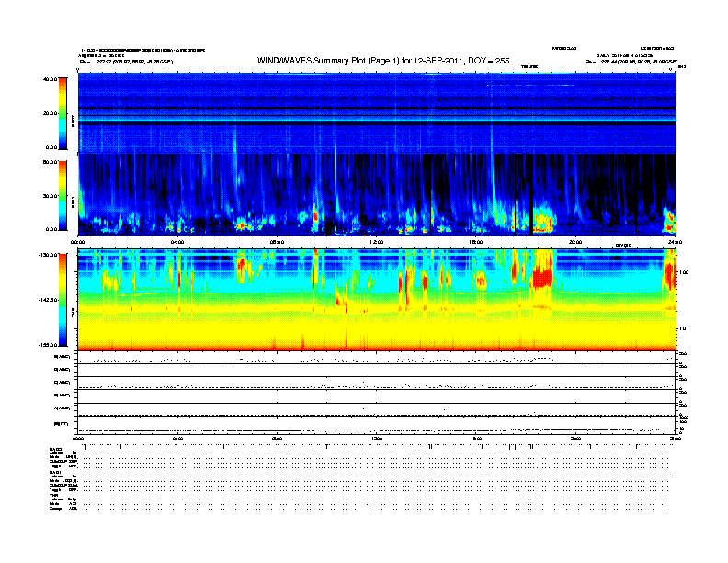Click the 04:00 label under RAD1 spectrogram

click(177, 242)
